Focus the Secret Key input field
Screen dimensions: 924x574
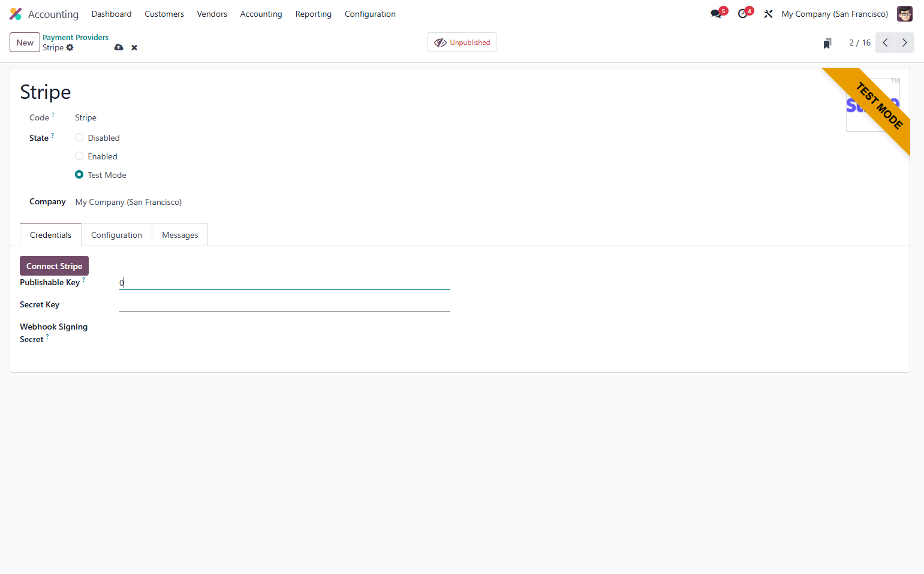click(285, 305)
